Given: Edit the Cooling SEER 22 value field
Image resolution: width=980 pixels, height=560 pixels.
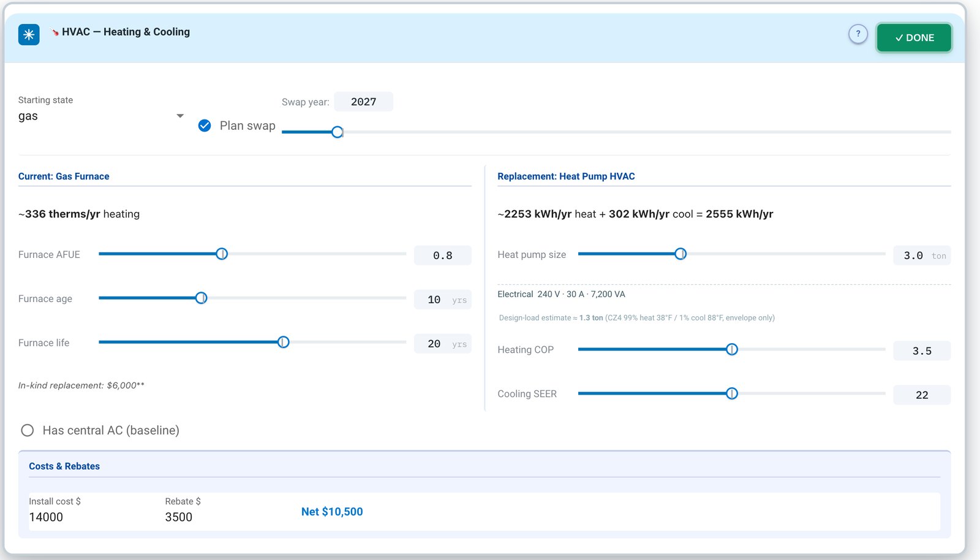Looking at the screenshot, I should coord(922,395).
